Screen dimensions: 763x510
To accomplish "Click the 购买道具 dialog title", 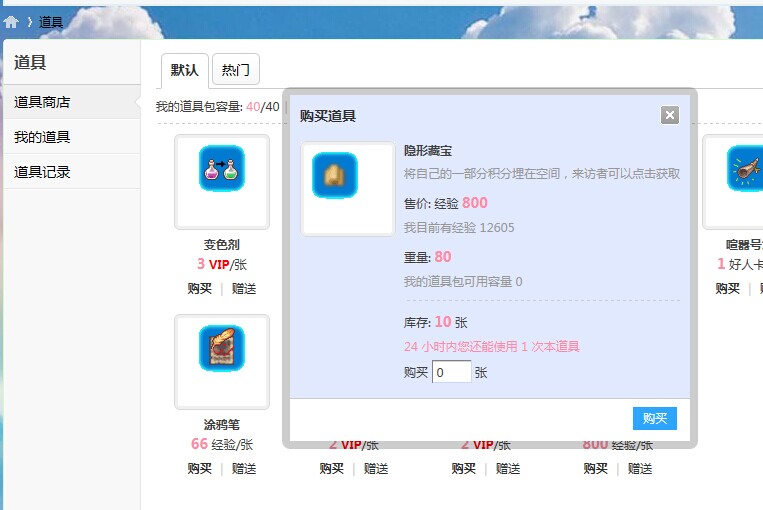I will [x=327, y=116].
